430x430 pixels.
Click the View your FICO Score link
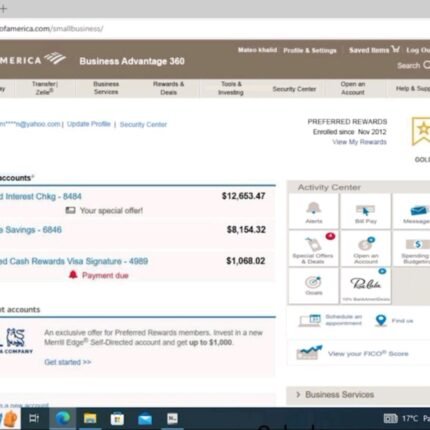368,354
